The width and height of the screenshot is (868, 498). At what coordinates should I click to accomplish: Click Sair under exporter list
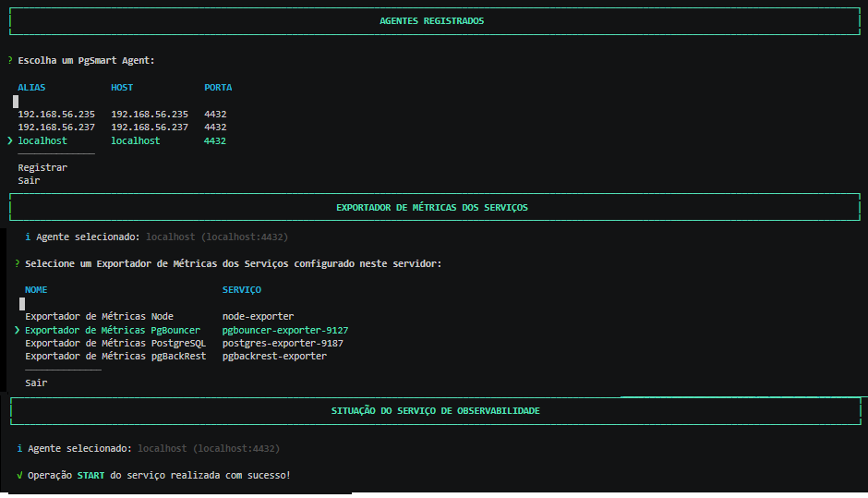coord(36,383)
